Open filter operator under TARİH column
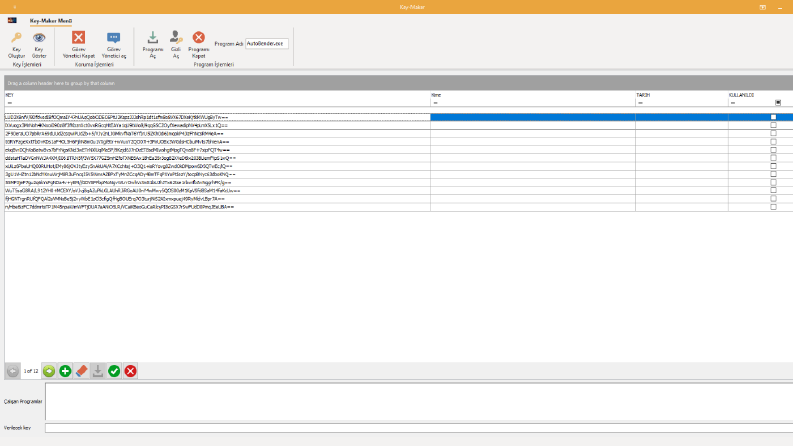 coord(640,103)
